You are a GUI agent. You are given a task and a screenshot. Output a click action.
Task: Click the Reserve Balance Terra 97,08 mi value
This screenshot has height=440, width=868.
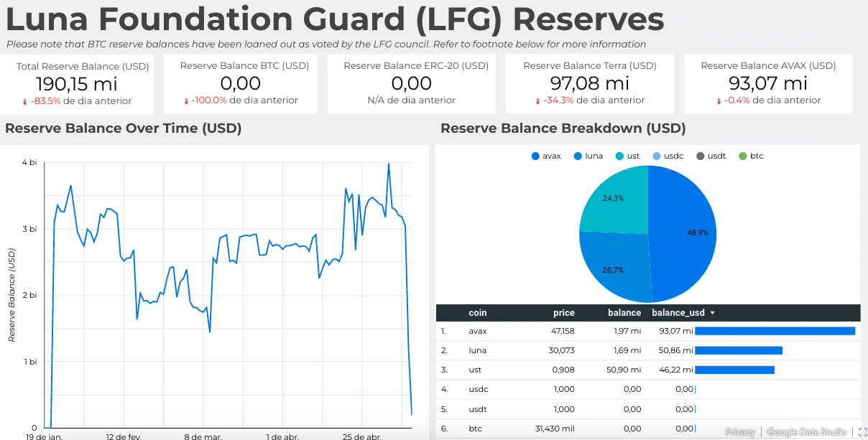(590, 84)
